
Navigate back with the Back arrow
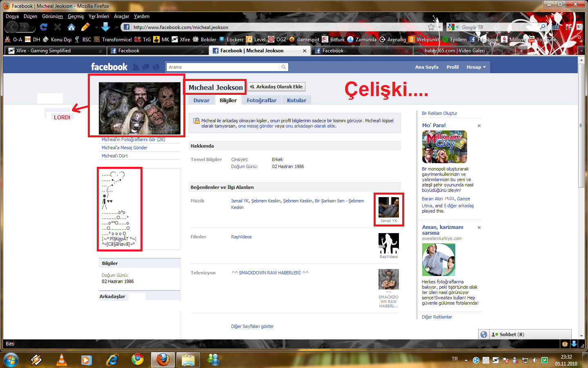tap(12, 27)
